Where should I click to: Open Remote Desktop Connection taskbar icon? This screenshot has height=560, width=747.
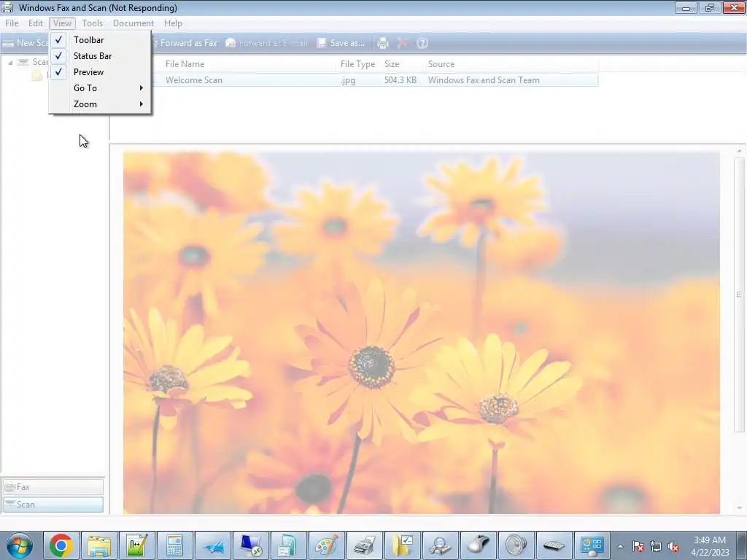click(x=251, y=545)
